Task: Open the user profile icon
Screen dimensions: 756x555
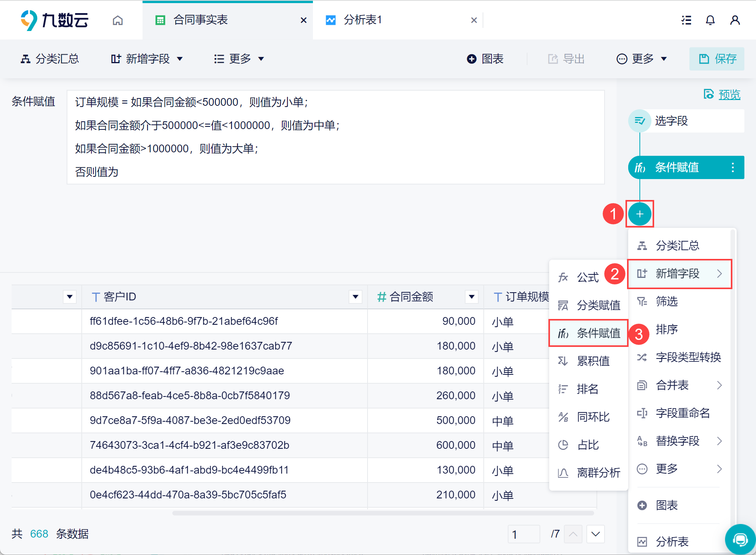Action: [x=735, y=20]
